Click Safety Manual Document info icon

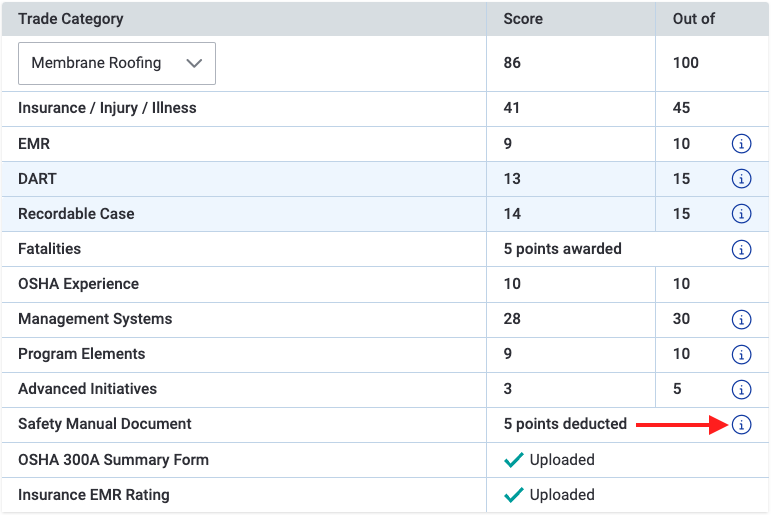[741, 424]
